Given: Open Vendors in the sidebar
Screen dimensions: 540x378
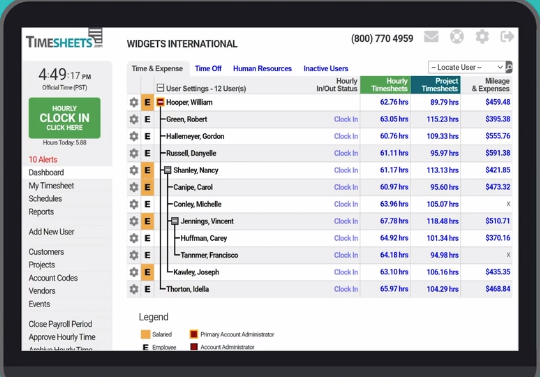Looking at the screenshot, I should click(42, 291).
